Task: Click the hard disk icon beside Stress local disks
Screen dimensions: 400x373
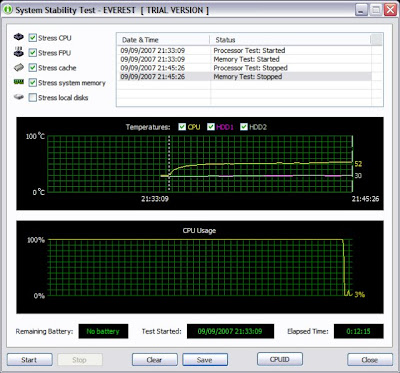Action: pos(19,97)
